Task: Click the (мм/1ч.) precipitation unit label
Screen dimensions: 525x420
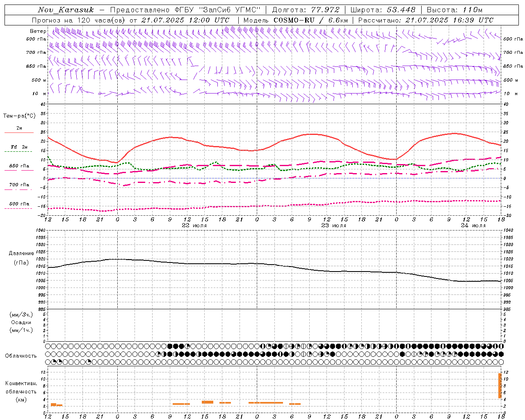Action: [x=21, y=330]
